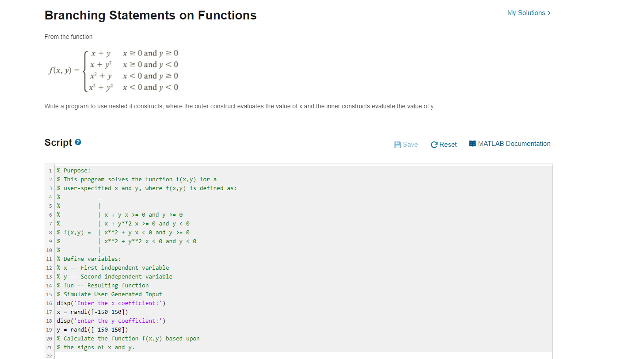Screen dimensions: 644x359
Task: Click the '% Define variables:' comment line
Action: [88, 259]
